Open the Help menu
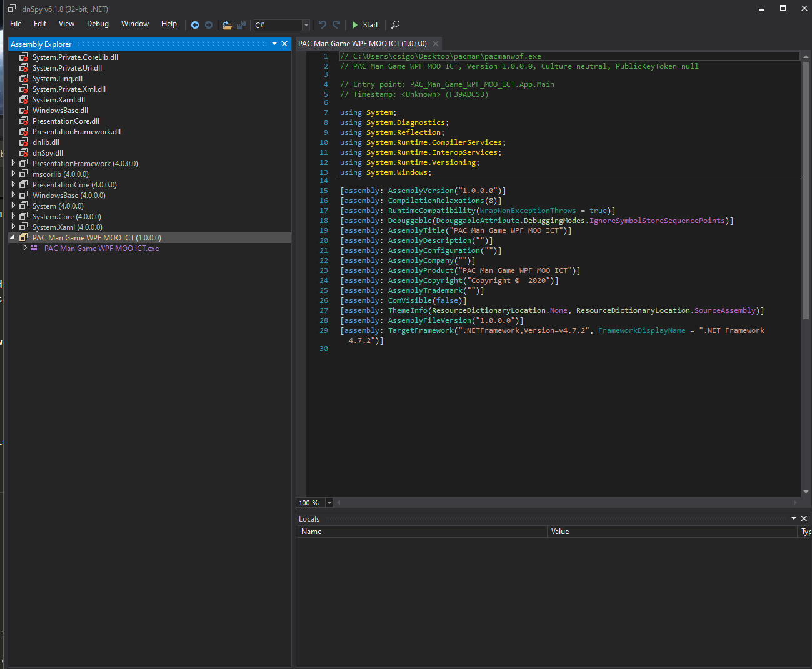 pyautogui.click(x=169, y=24)
